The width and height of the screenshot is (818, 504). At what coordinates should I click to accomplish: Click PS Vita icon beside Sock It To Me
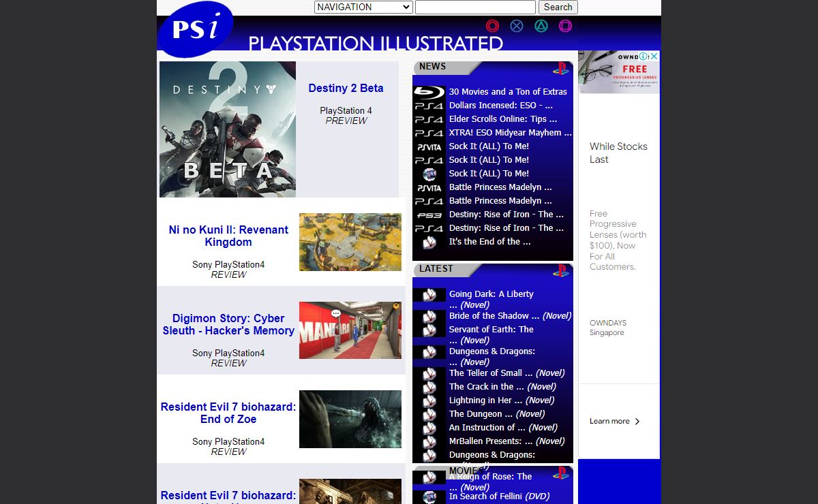tap(429, 146)
